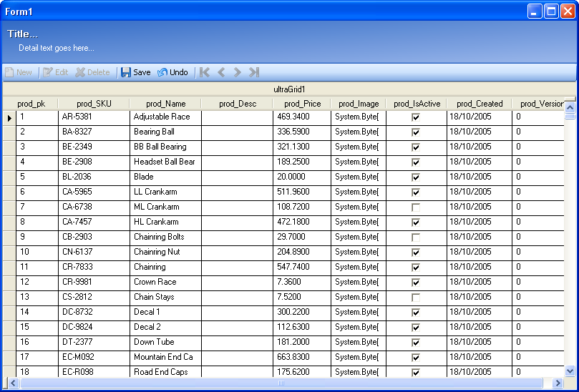Click the horizontal scrollbar right arrow
Screen dimensions: 579x392
click(557, 383)
